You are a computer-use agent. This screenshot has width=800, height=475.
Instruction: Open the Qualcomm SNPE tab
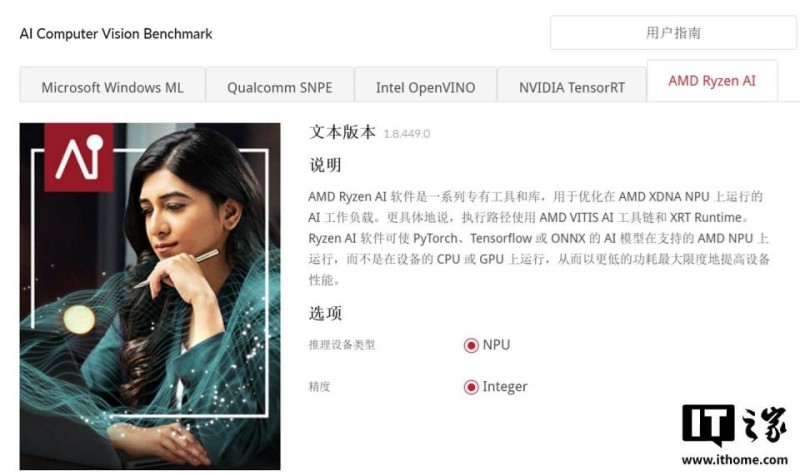point(280,85)
